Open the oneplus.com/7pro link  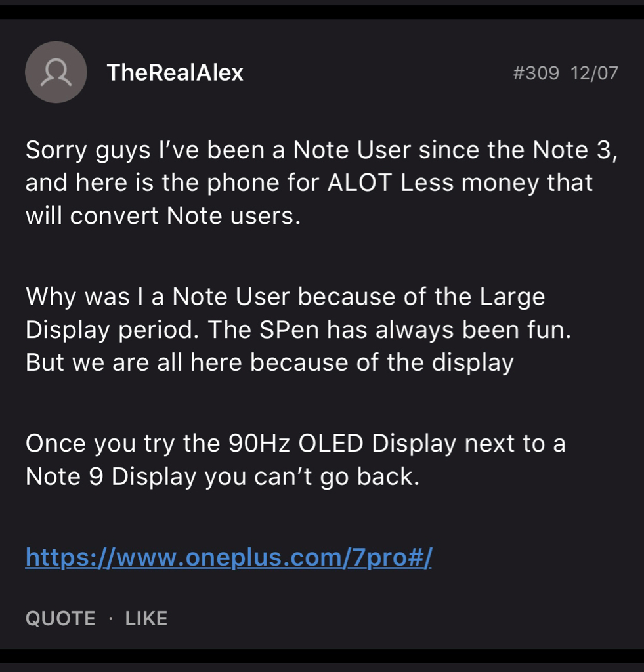228,558
